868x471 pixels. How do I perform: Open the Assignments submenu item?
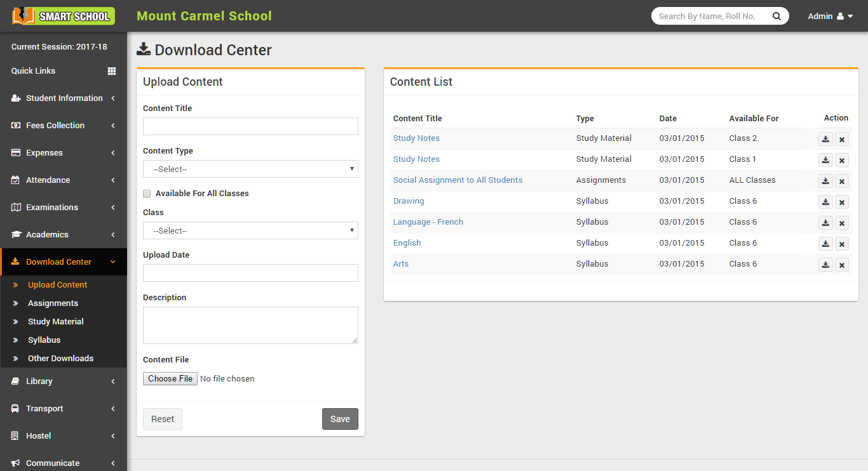(x=53, y=303)
